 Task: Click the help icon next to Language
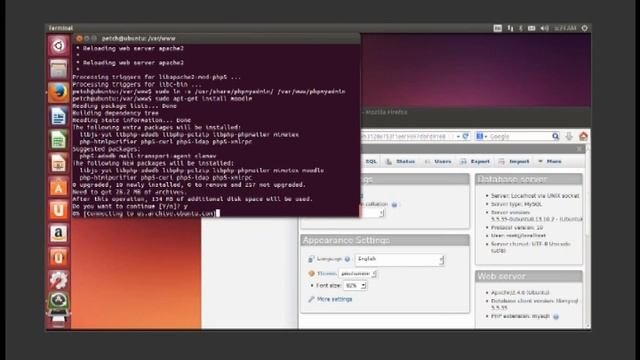347,259
